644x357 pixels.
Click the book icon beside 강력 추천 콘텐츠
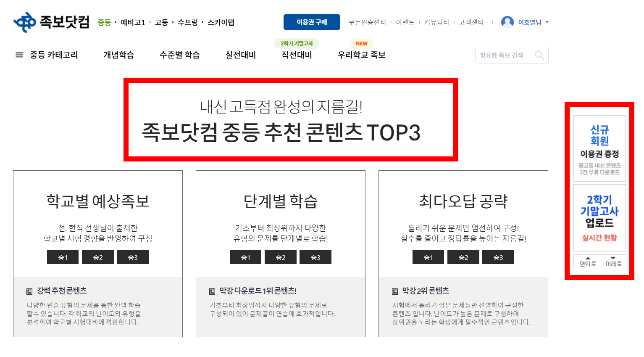pos(30,290)
